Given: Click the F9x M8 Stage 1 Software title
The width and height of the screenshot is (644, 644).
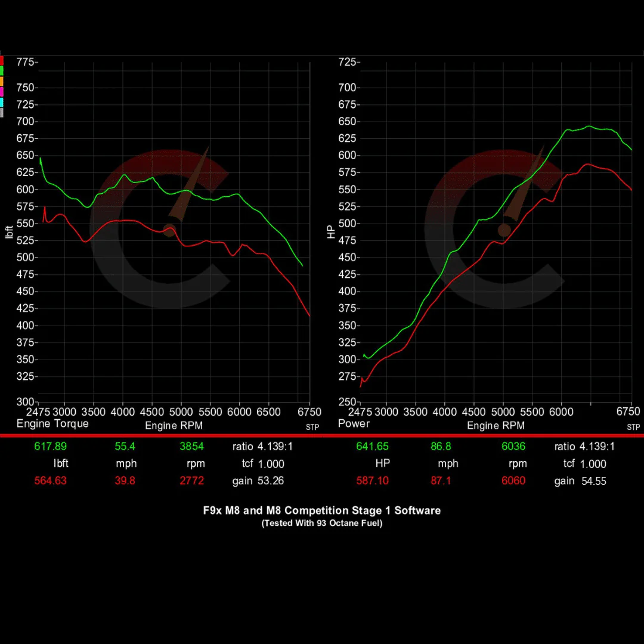Looking at the screenshot, I should pyautogui.click(x=322, y=510).
